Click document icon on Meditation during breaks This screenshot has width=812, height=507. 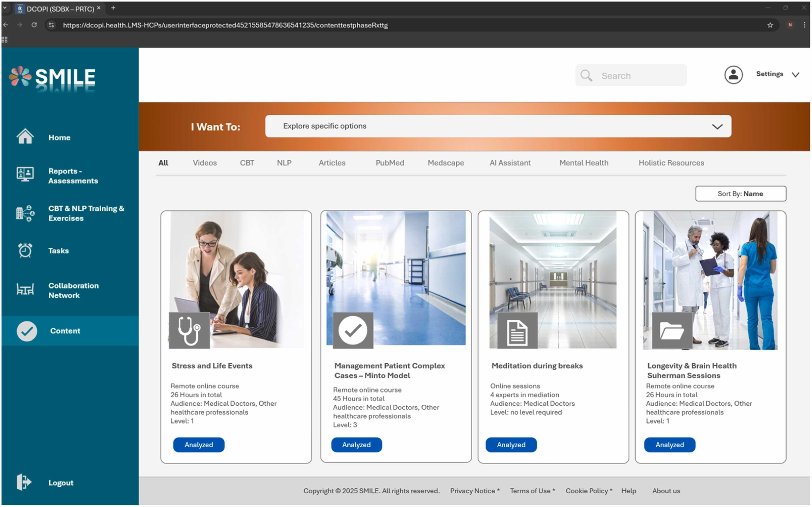tap(518, 331)
